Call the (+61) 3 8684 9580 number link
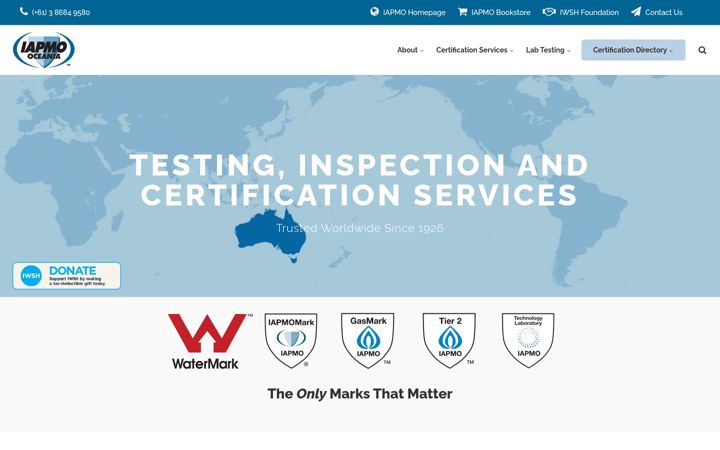This screenshot has height=450, width=720. pos(61,12)
